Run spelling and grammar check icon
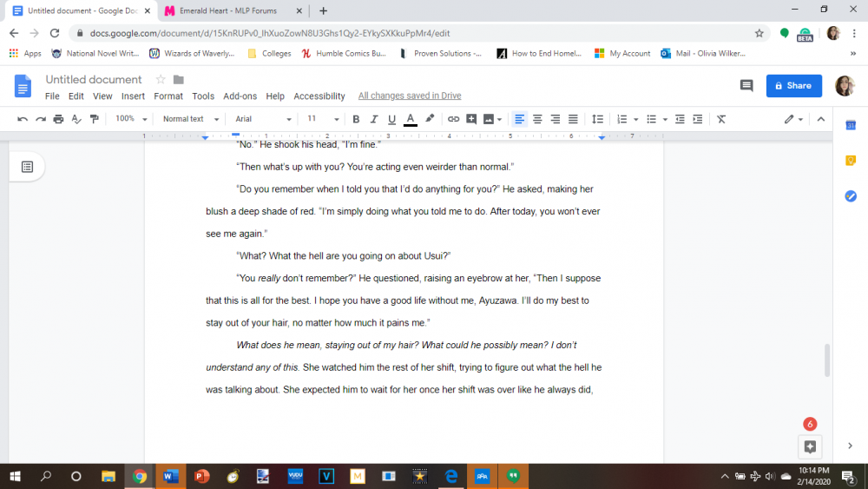This screenshot has width=868, height=489. pyautogui.click(x=76, y=119)
